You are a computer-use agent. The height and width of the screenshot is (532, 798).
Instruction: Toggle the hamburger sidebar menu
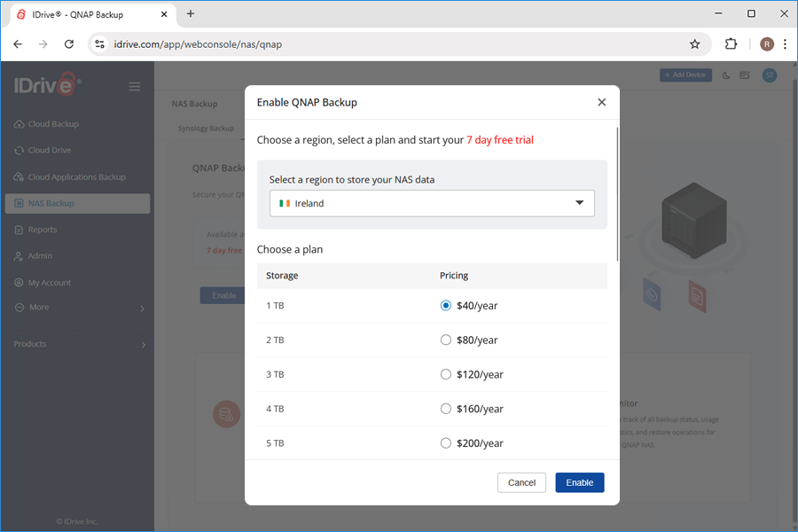135,87
